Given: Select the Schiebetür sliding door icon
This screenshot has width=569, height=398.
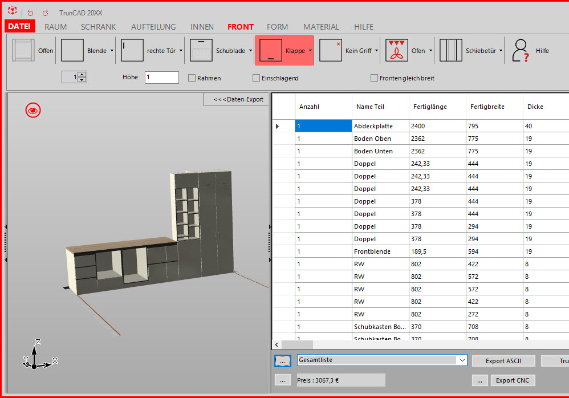Looking at the screenshot, I should [x=451, y=50].
